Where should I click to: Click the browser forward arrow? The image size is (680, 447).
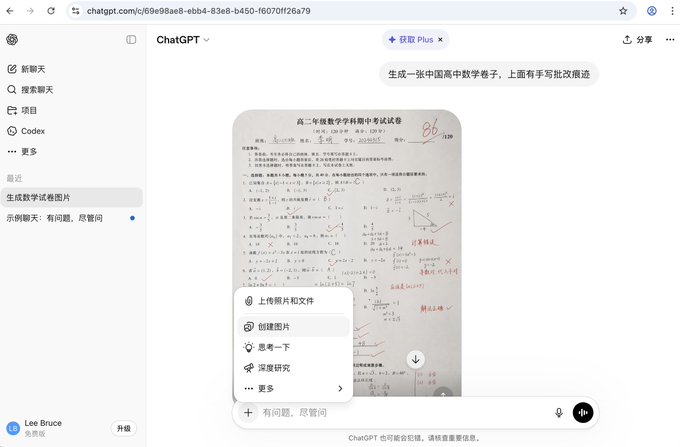pyautogui.click(x=30, y=11)
